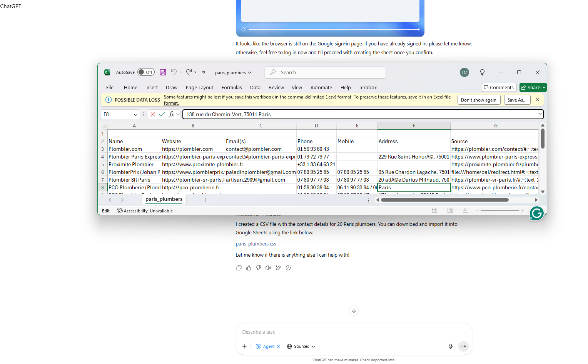Image resolution: width=588 pixels, height=364 pixels.
Task: Toggle the AutoSave switch
Action: [x=146, y=72]
